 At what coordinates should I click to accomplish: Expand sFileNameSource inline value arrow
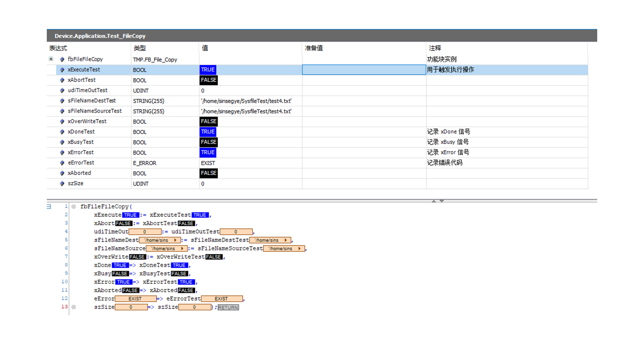point(182,248)
